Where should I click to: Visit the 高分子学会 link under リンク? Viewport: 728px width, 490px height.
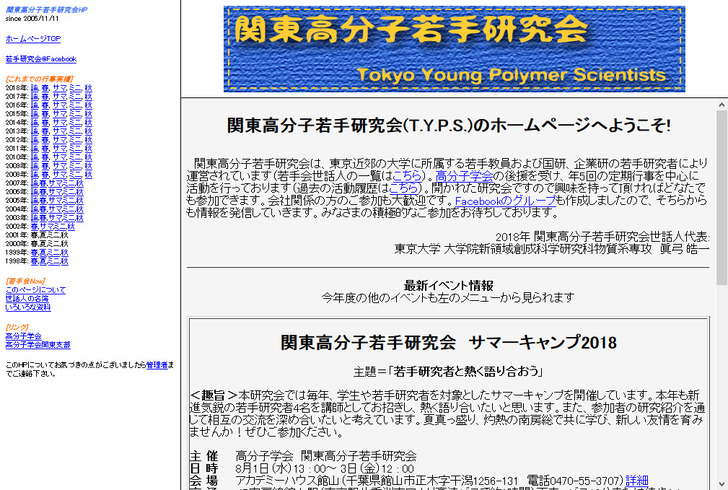23,336
